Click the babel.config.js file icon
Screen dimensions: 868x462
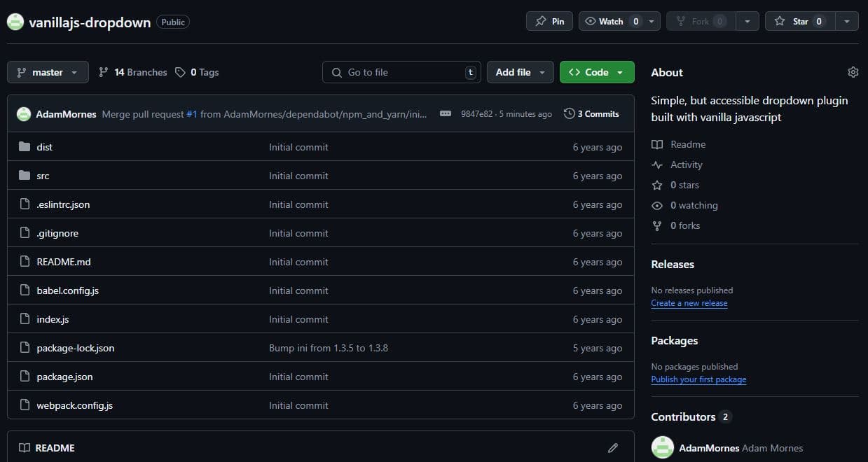point(25,290)
